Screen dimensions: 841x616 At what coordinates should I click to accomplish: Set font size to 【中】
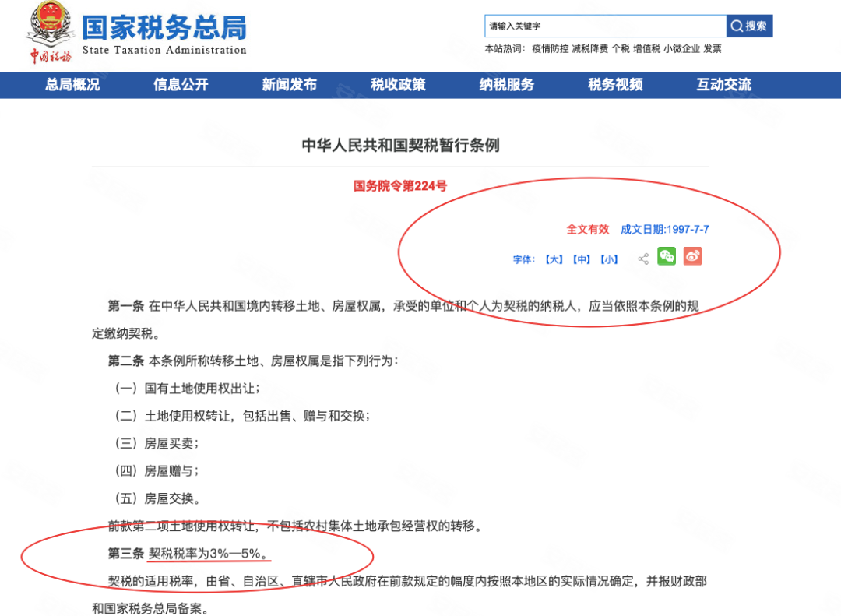pos(582,259)
